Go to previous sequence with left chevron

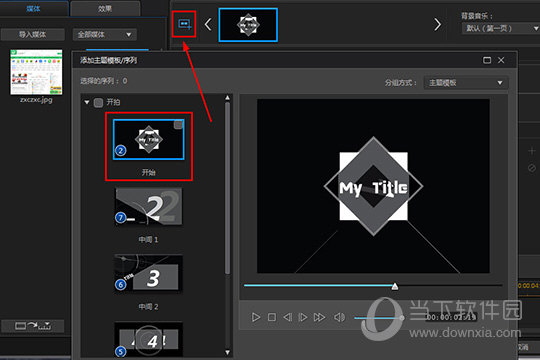point(208,24)
